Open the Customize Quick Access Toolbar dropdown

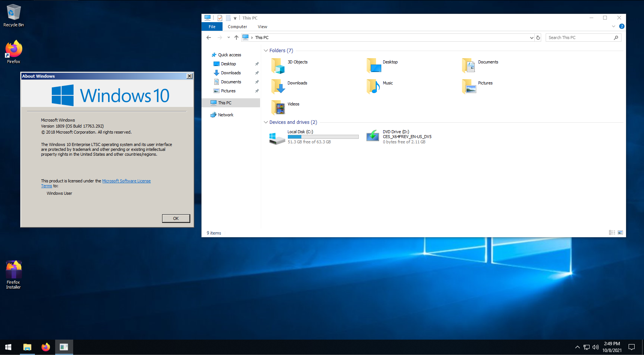(235, 18)
